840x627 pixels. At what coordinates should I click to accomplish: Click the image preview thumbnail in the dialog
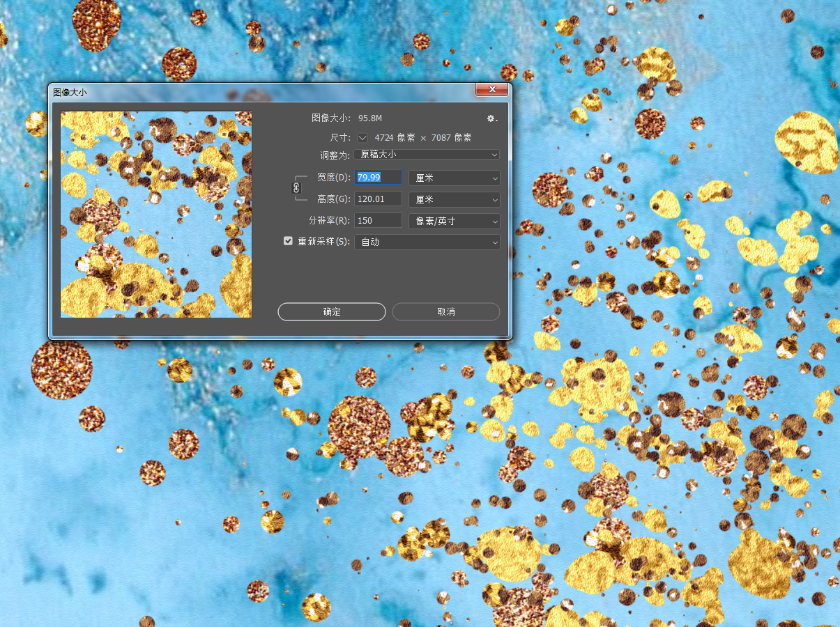coord(156,215)
